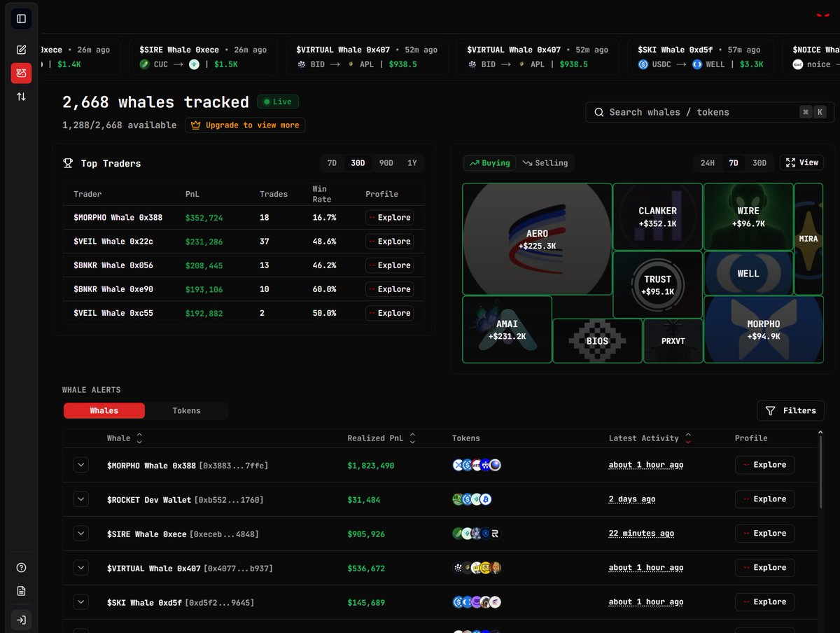Click token icons in $MORPHO Whale row
Viewport: 840px width, 633px height.
pos(477,465)
